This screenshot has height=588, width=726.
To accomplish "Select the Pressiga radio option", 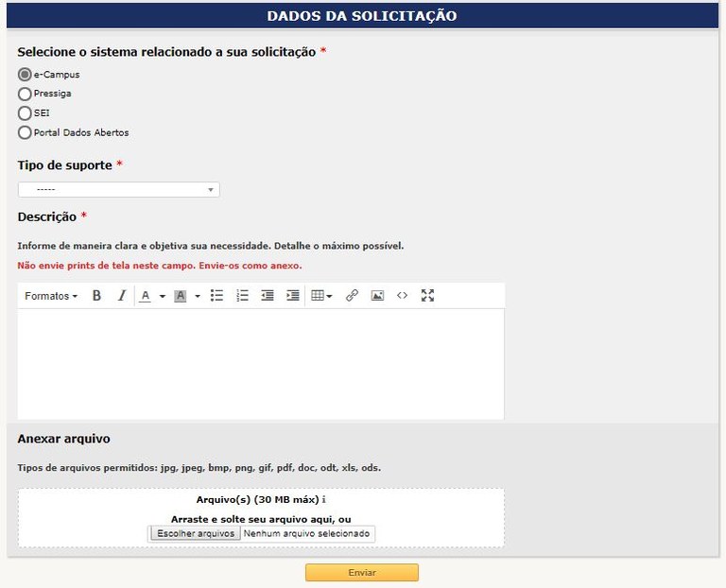I will 26,94.
